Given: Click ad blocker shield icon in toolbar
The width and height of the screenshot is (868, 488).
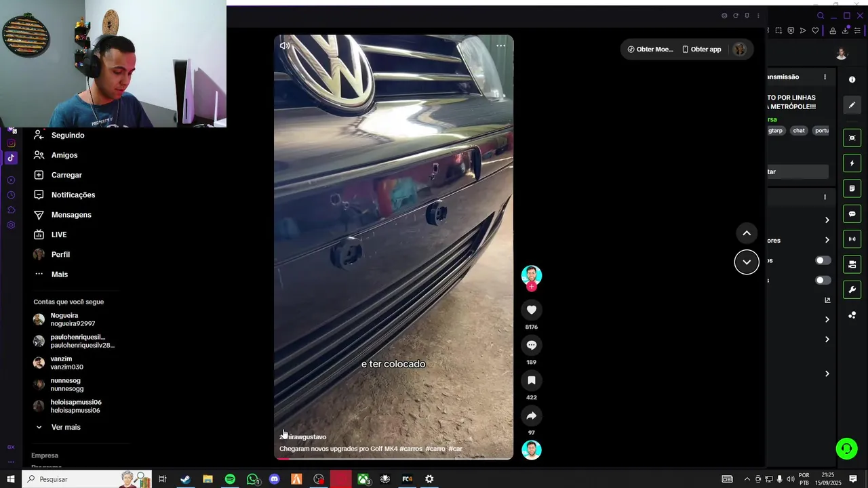Looking at the screenshot, I should [791, 30].
